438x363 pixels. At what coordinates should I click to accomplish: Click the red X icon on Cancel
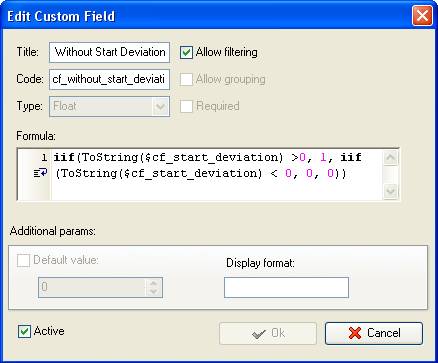click(355, 333)
